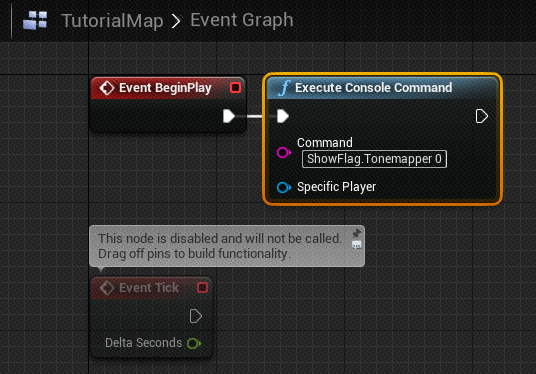Click the Event BeginPlay diamond icon

[x=107, y=88]
